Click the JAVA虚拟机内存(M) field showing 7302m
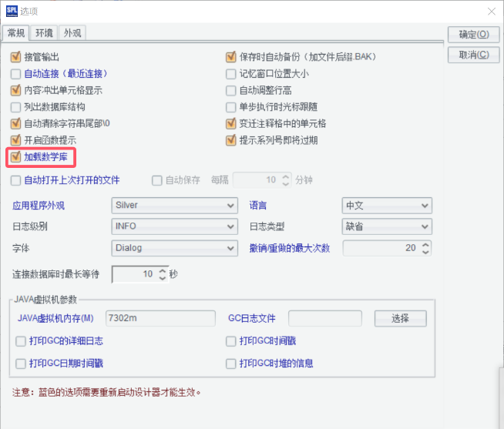 coord(160,318)
